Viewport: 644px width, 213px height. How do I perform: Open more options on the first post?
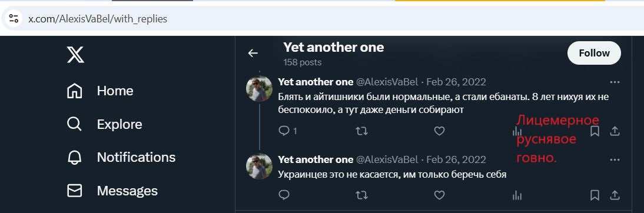pyautogui.click(x=615, y=82)
